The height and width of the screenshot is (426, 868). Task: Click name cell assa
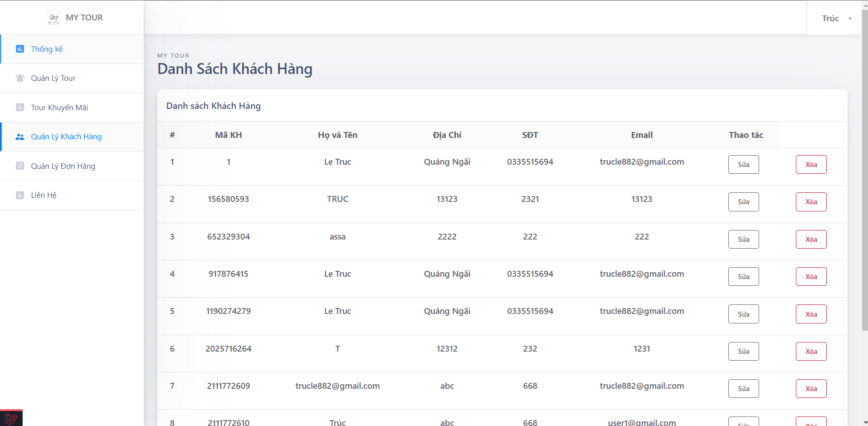pyautogui.click(x=337, y=237)
